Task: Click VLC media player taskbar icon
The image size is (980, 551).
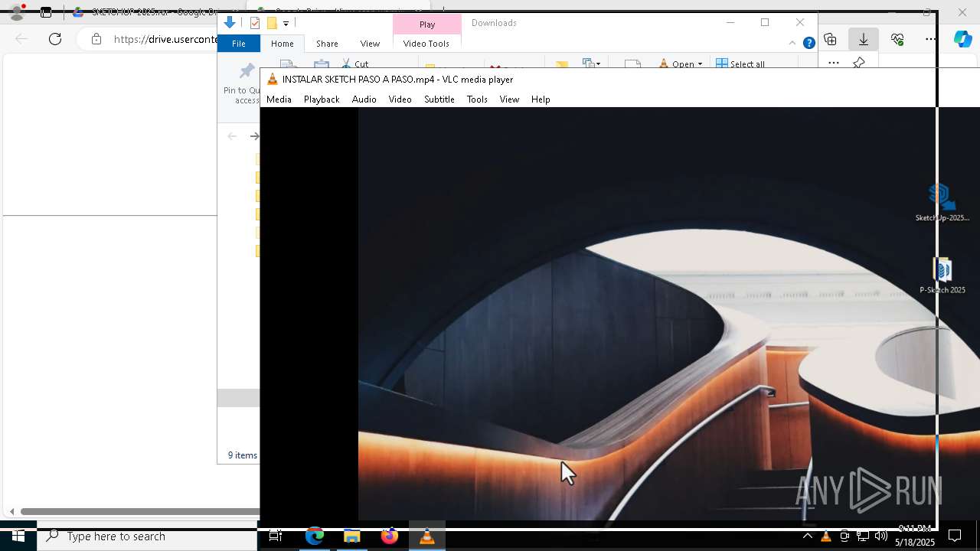Action: click(427, 536)
